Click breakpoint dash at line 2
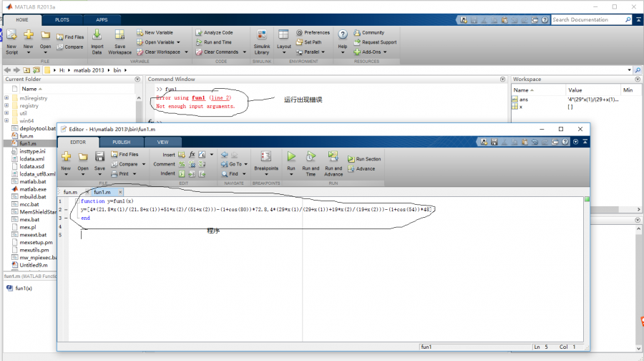Viewport: 644px width, 361px height. [x=66, y=210]
